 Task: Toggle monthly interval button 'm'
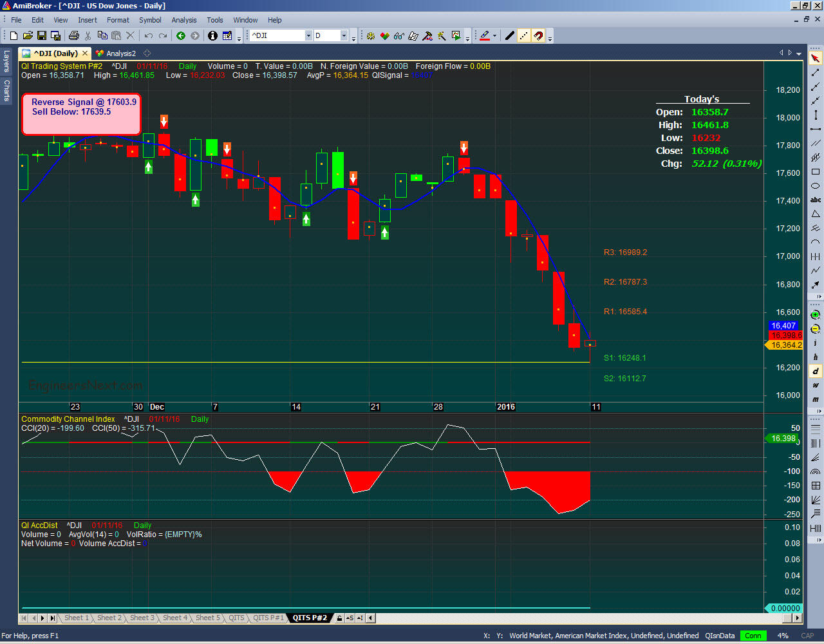(816, 399)
